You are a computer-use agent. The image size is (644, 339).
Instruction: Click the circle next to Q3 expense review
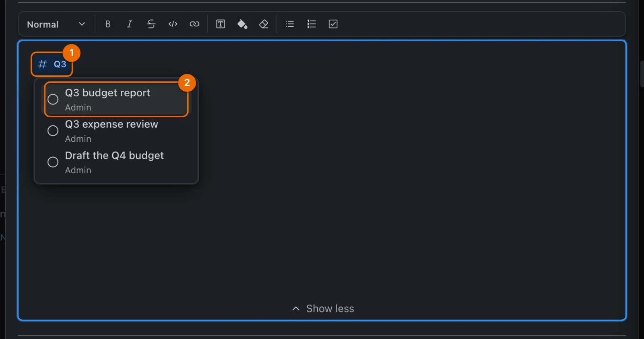click(x=53, y=131)
